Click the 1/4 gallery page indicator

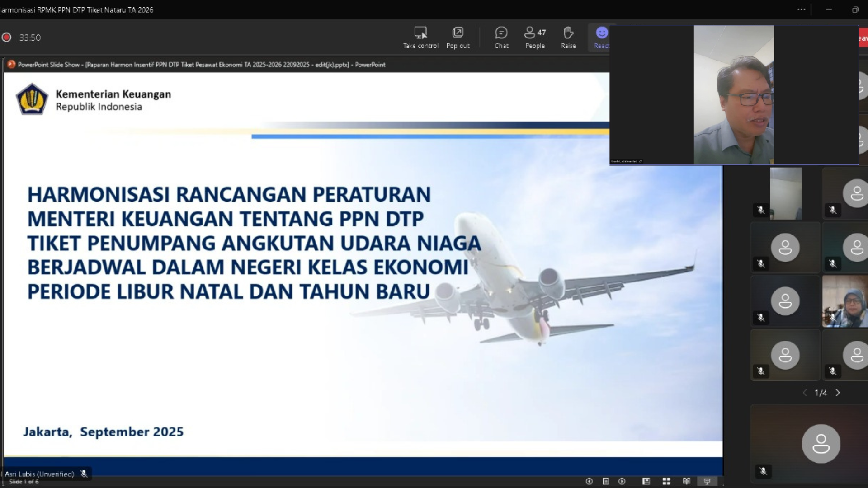[821, 393]
